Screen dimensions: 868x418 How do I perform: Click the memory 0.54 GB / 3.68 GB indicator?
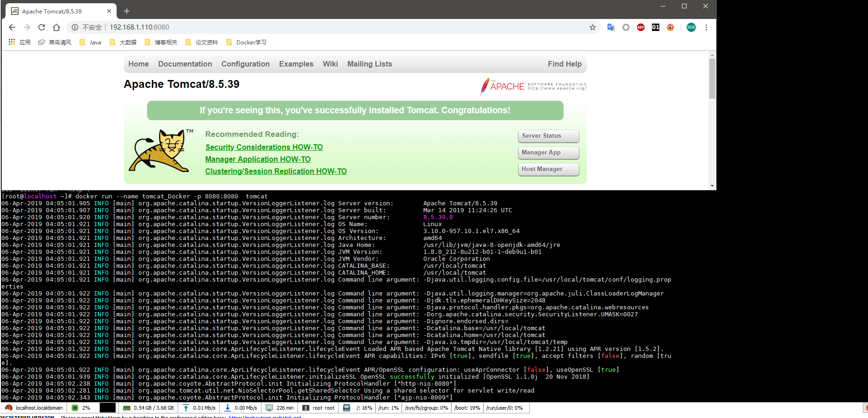pyautogui.click(x=149, y=408)
